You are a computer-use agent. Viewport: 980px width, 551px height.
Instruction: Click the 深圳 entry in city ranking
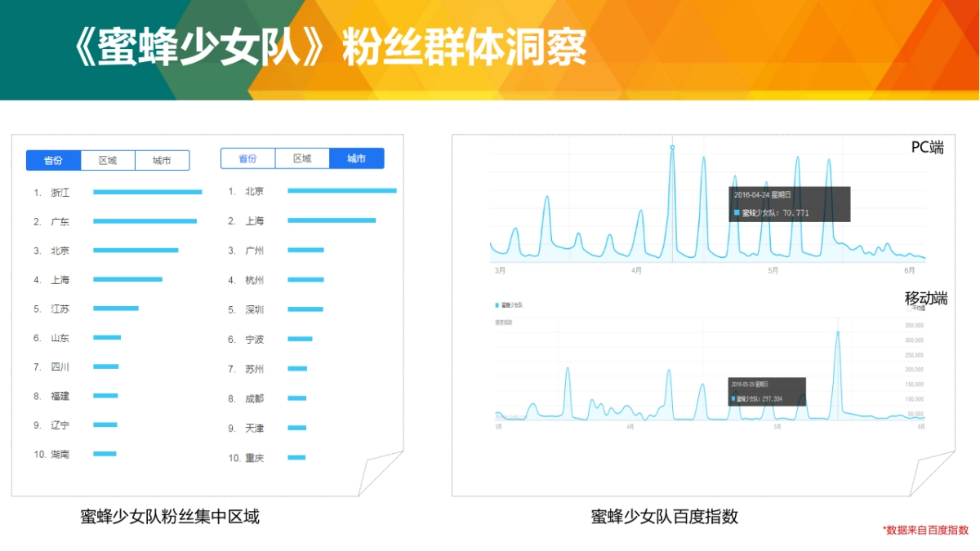255,310
